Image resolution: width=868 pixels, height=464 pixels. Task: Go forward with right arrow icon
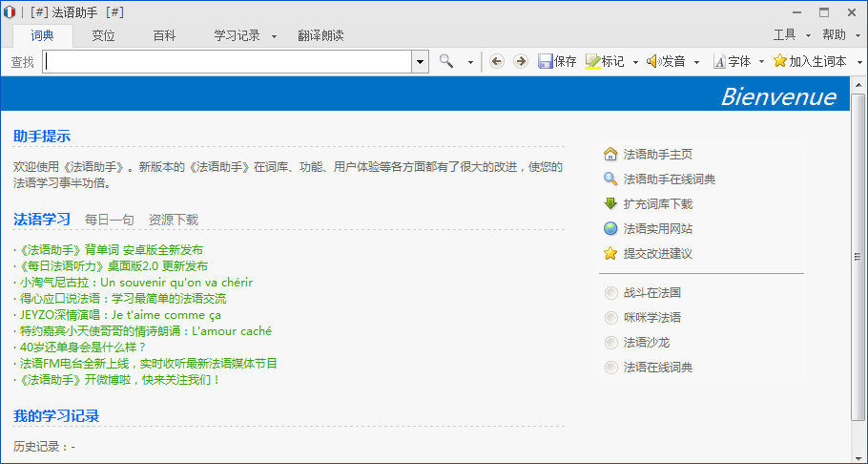pos(521,61)
